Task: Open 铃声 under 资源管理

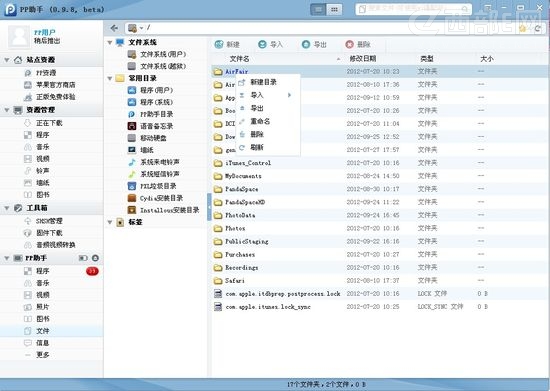Action: point(42,171)
